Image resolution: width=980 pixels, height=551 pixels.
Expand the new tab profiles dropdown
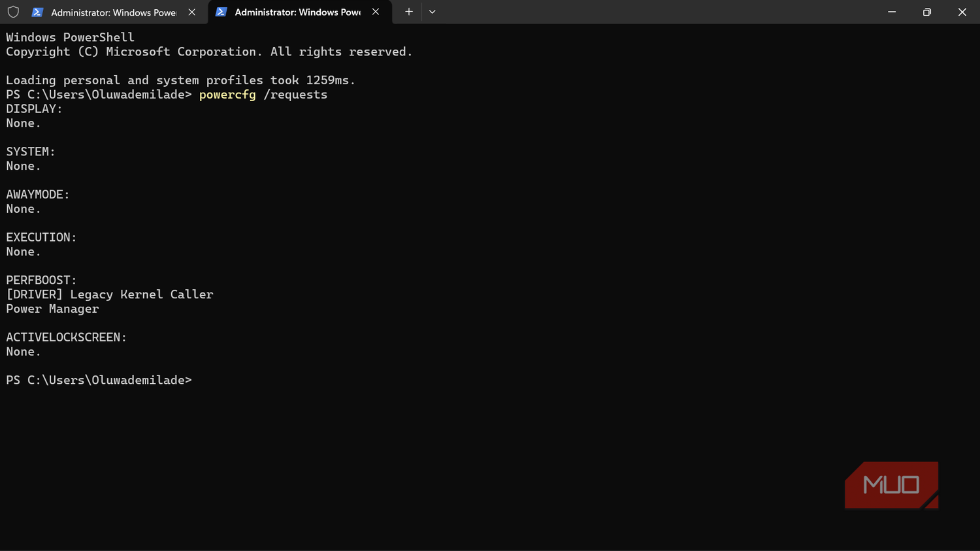(433, 12)
